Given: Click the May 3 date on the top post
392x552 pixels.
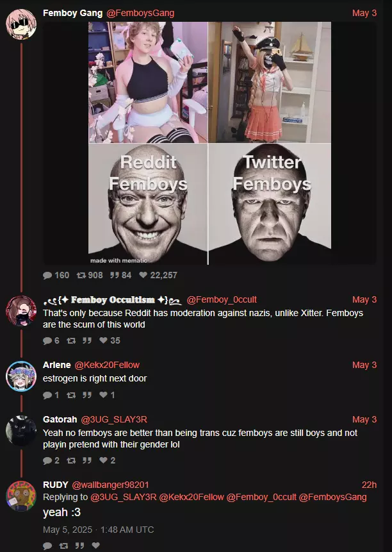Looking at the screenshot, I should [364, 13].
